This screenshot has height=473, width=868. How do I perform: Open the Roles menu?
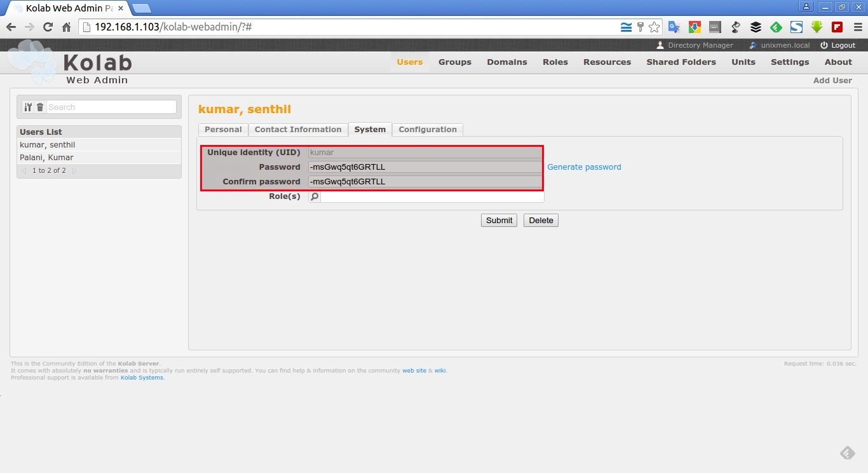[555, 62]
